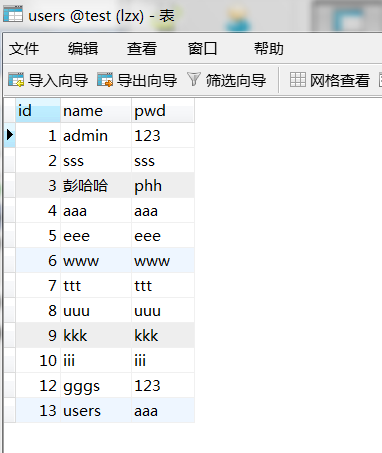
Task: Select the pwd cell of row id 2
Action: (x=163, y=160)
